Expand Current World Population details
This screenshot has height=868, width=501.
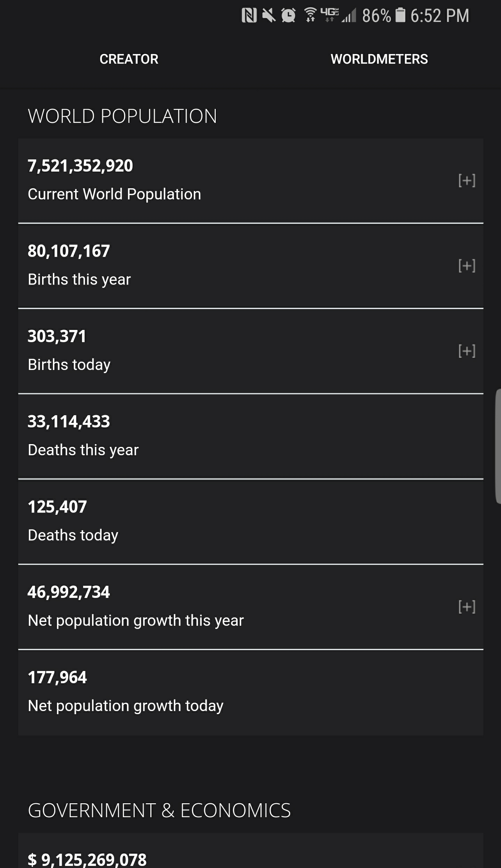(x=467, y=180)
